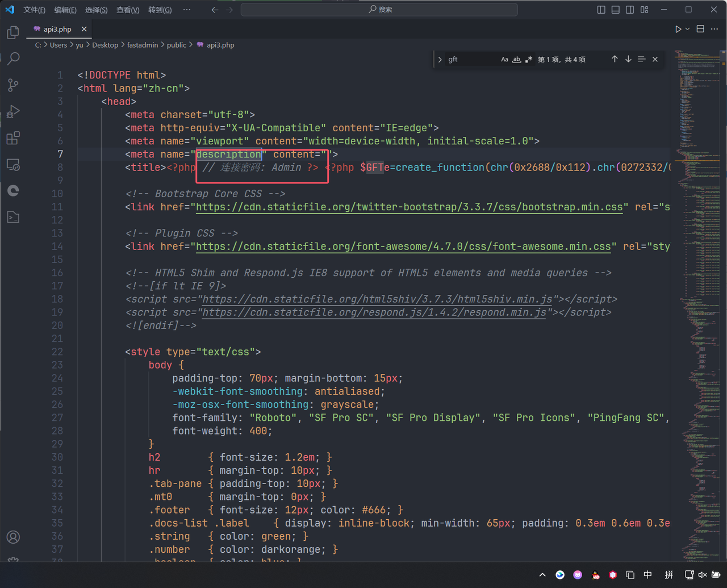Open the html5shiv.min.js script link

tap(377, 299)
